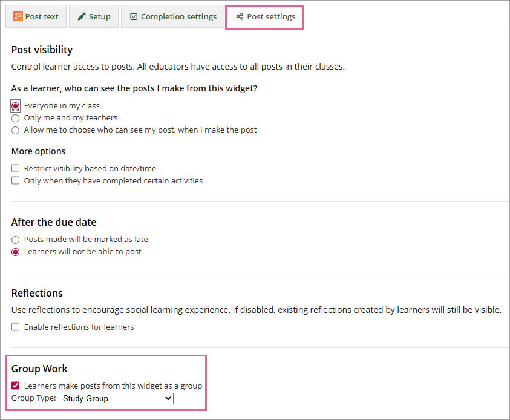
Task: Click the checkmark icon on Completion settings
Action: [134, 16]
